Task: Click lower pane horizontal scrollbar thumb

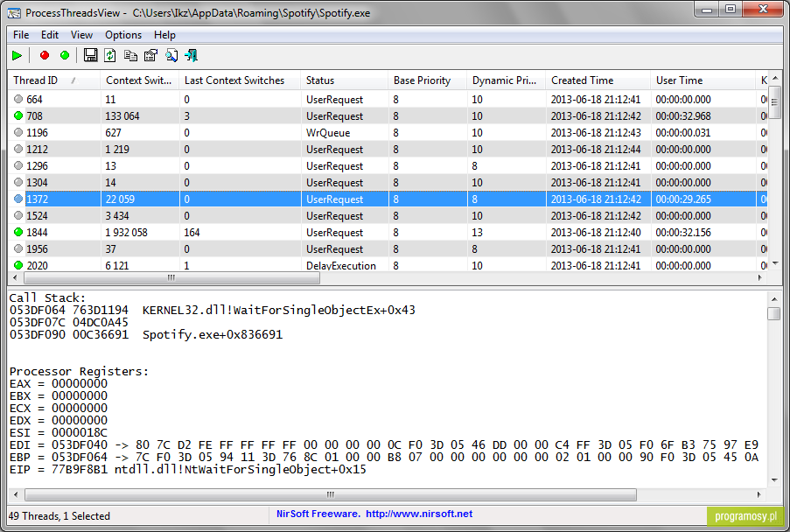Action: 330,494
